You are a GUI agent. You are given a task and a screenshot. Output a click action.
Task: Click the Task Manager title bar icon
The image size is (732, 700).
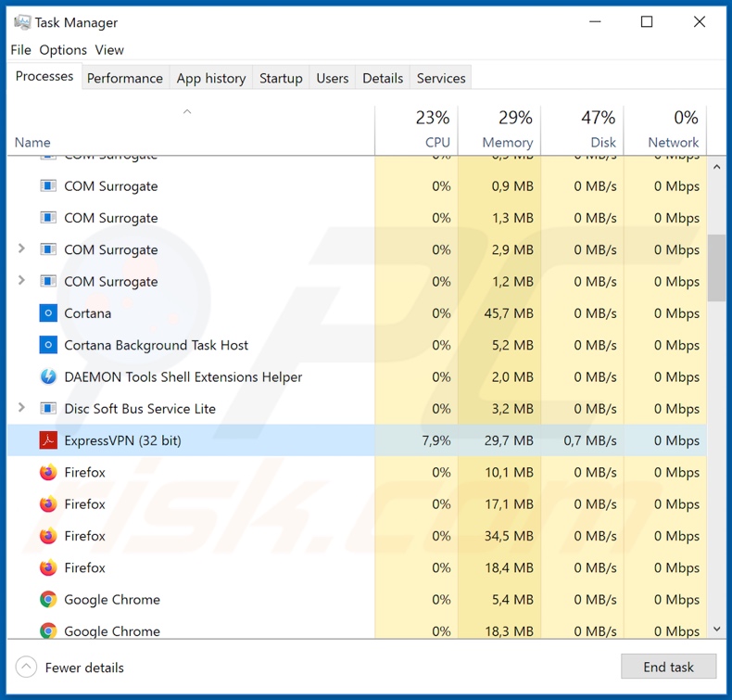(x=21, y=22)
